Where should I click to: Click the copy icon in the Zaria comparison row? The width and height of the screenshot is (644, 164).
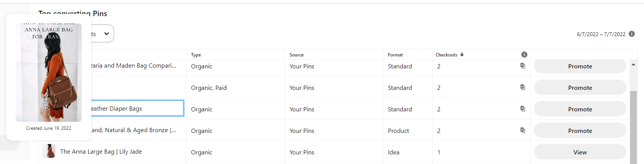pos(522,66)
